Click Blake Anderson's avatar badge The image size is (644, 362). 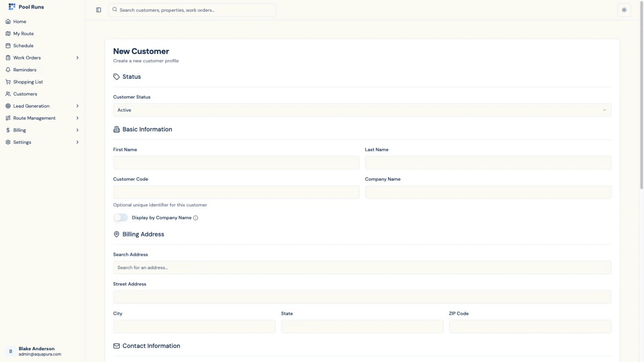pos(11,351)
